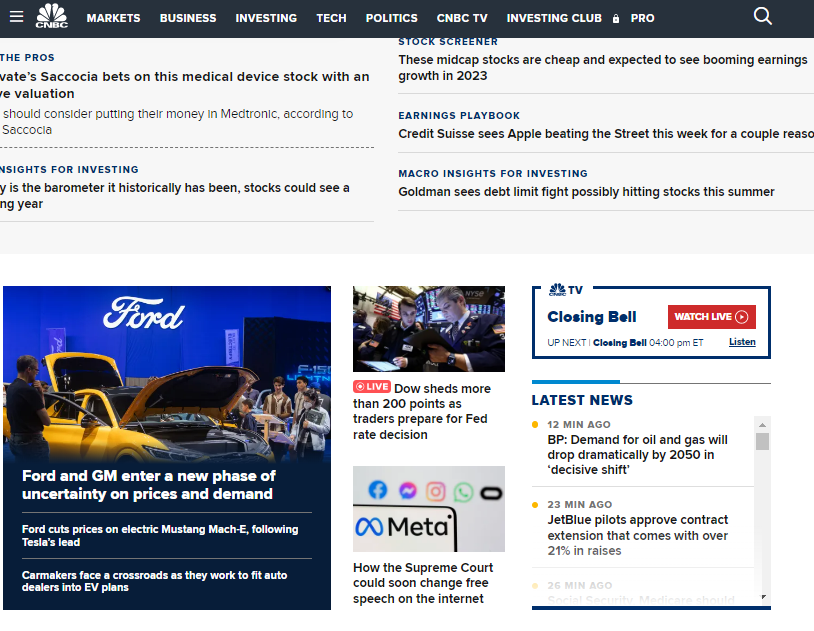Open Dow sheds 200 points headline
The width and height of the screenshot is (814, 631).
pos(422,411)
